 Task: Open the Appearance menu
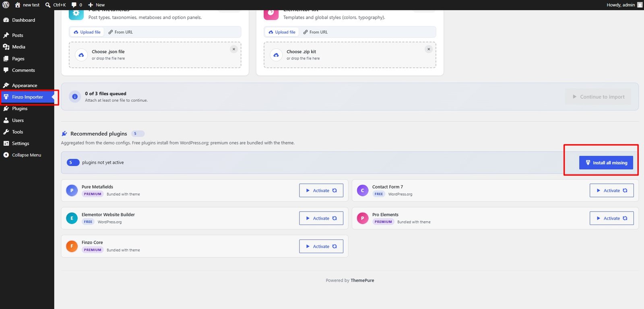25,86
